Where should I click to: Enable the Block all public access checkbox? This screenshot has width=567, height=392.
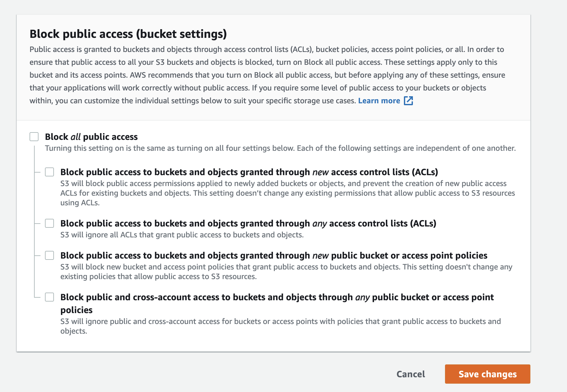pyautogui.click(x=34, y=137)
